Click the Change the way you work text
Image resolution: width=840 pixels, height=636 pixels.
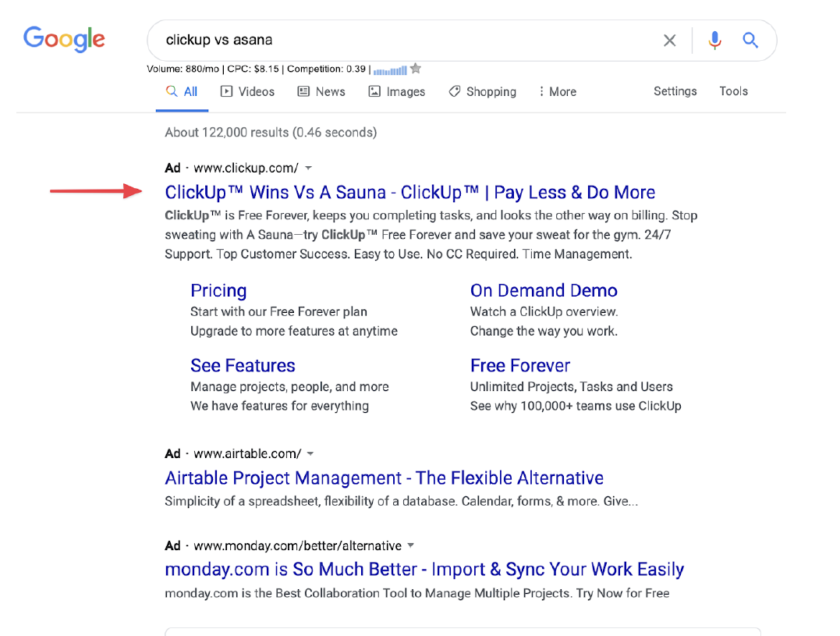click(x=544, y=331)
